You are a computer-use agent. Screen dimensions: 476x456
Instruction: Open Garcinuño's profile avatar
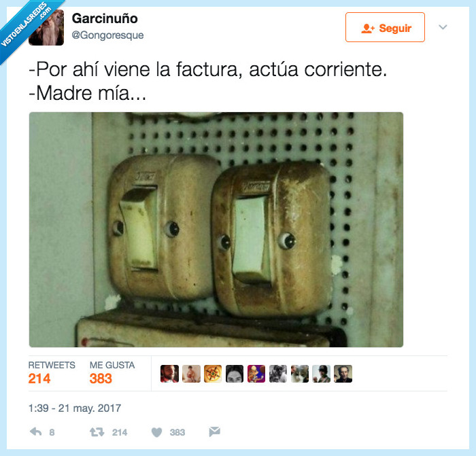pos(46,27)
